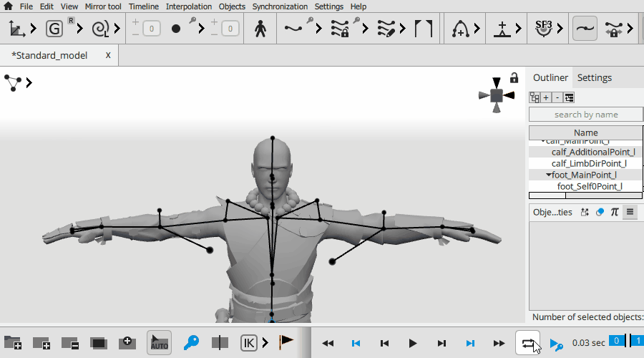Image resolution: width=644 pixels, height=358 pixels.
Task: Expand all outliner items with plus button
Action: [546, 97]
